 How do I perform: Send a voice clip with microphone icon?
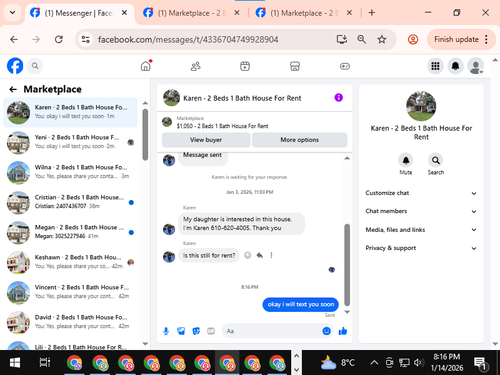[166, 331]
